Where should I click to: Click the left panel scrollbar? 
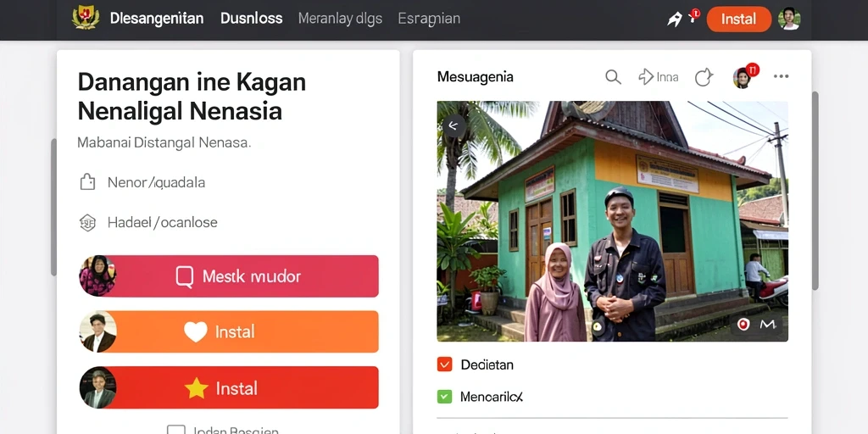[x=53, y=207]
